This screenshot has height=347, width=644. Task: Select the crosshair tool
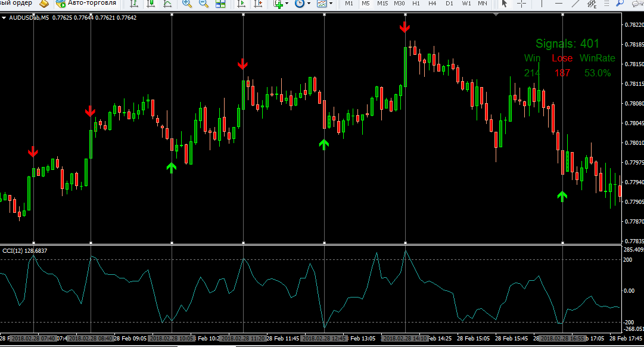(522, 4)
